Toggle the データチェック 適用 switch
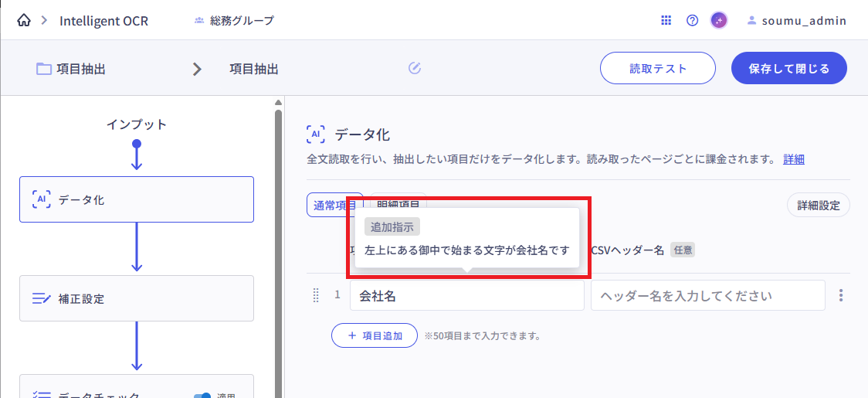Viewport: 868px width, 398px height. pyautogui.click(x=202, y=395)
